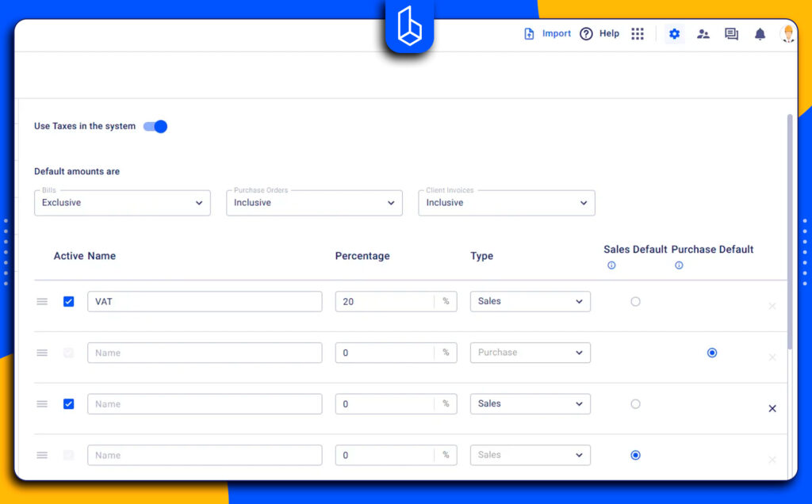Open the Import link
Viewport: 812px width, 504px height.
pyautogui.click(x=547, y=33)
